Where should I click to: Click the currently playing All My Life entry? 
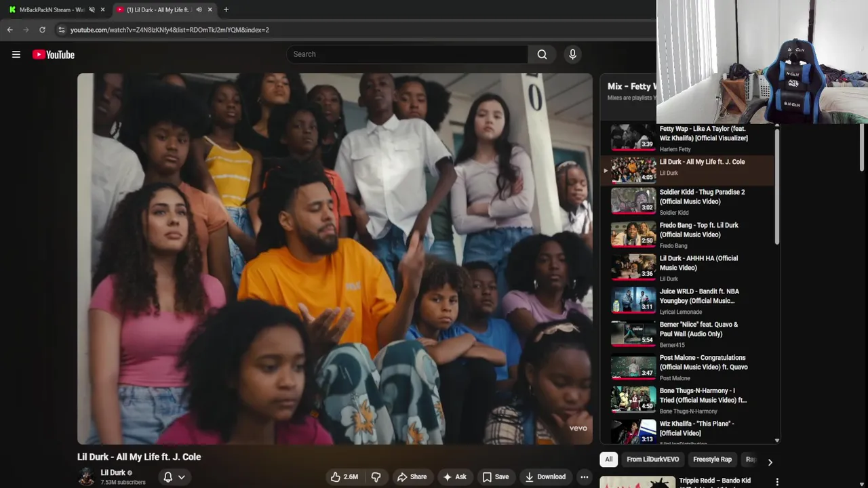[x=688, y=169]
